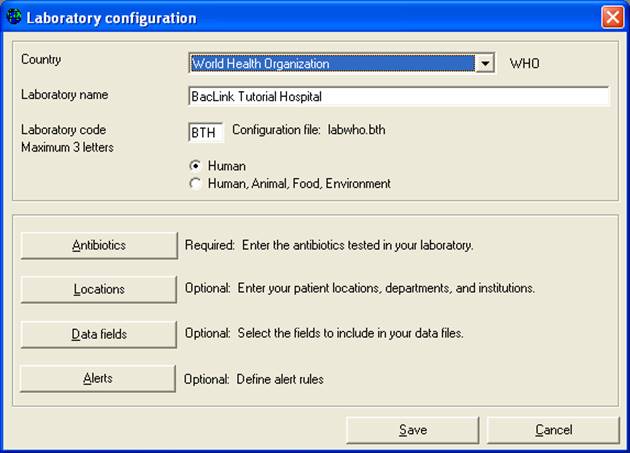Image resolution: width=630 pixels, height=453 pixels.
Task: Select the Human radio button
Action: pos(195,165)
